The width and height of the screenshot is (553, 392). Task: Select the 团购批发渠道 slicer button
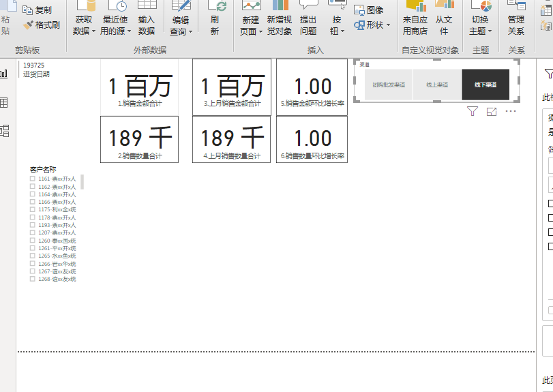coord(389,85)
